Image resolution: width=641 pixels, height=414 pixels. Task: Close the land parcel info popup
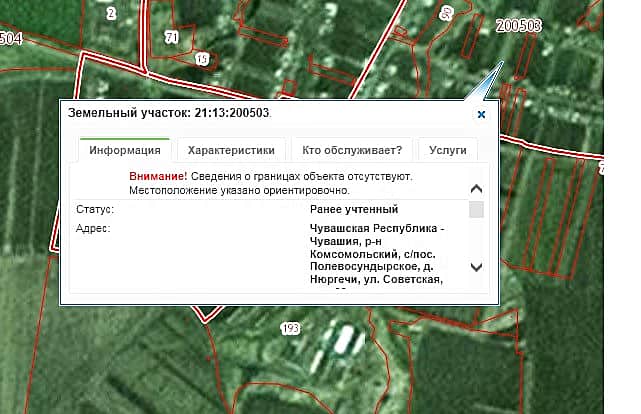[x=481, y=114]
